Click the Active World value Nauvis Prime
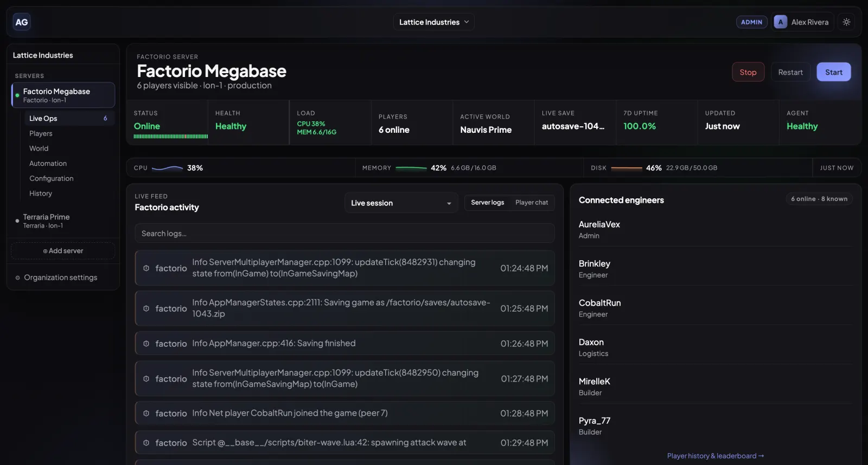Screen dimensions: 868x465 coord(486,130)
